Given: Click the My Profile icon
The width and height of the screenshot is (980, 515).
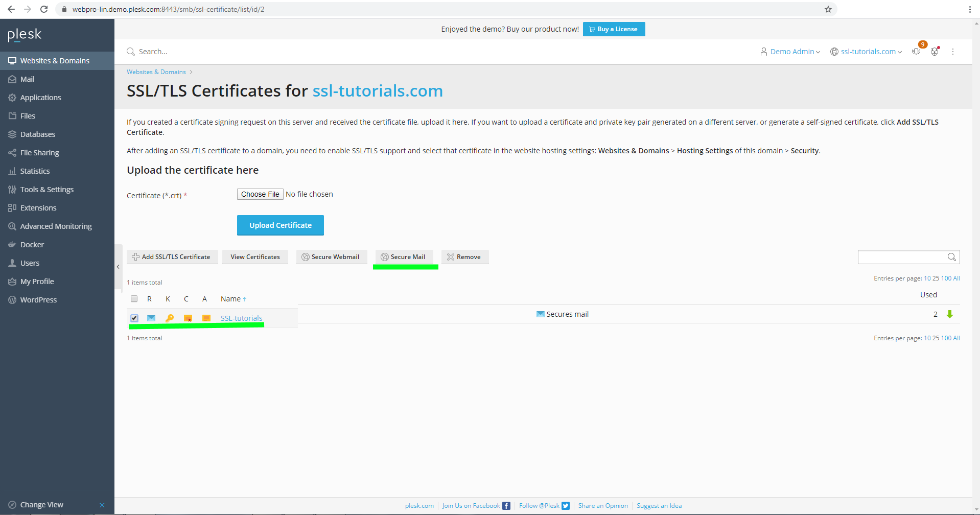Looking at the screenshot, I should pyautogui.click(x=12, y=282).
